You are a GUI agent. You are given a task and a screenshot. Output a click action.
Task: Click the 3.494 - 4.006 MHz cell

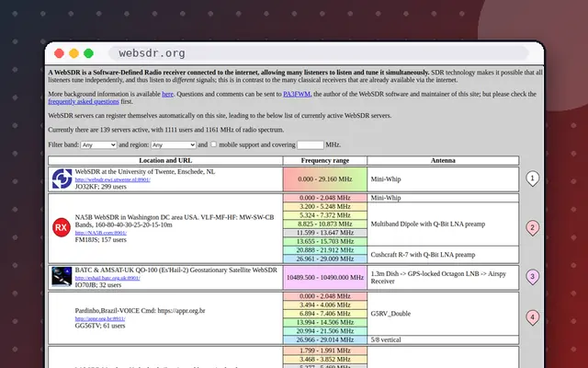(x=325, y=305)
